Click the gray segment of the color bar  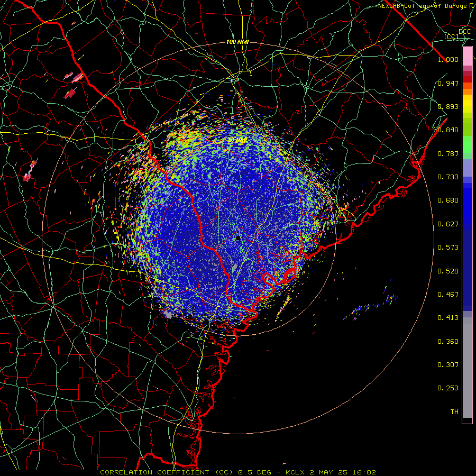point(467,368)
